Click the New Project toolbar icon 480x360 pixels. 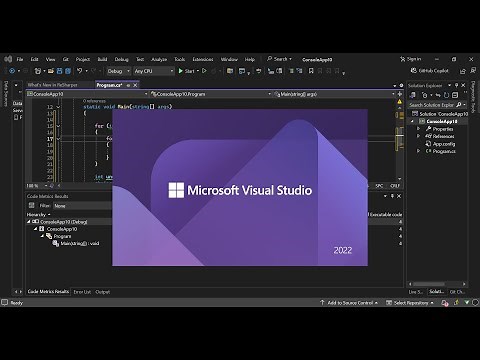[38, 71]
